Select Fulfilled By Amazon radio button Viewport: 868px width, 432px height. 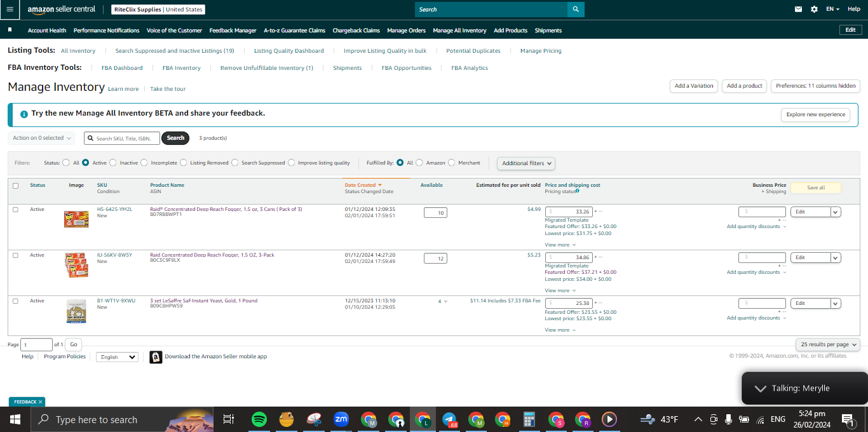[x=419, y=163]
